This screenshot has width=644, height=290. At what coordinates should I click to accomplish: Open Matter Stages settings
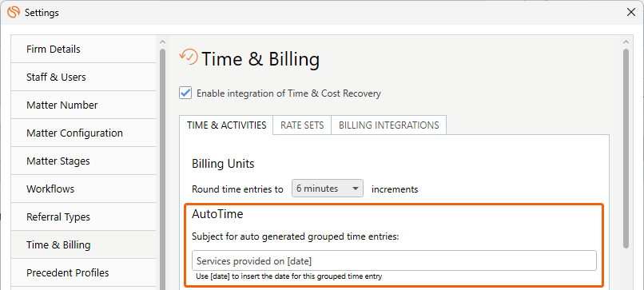pos(83,161)
